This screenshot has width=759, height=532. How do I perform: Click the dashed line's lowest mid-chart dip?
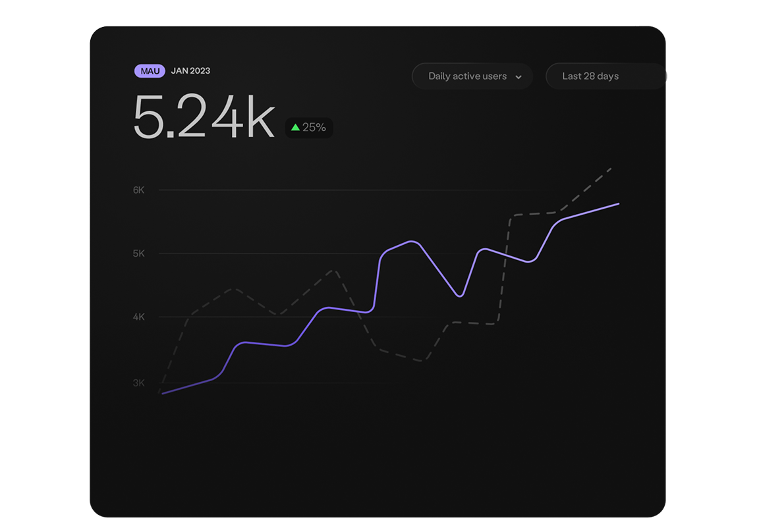tap(425, 360)
